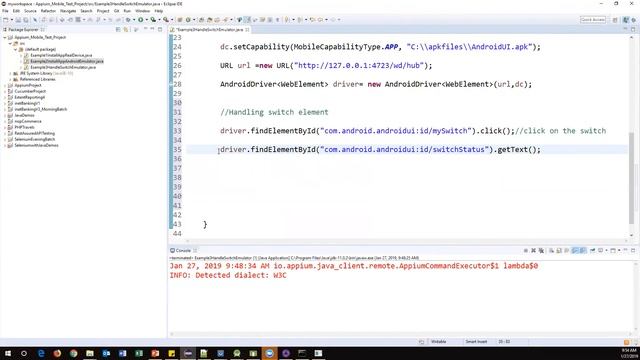Select the nopCommerce project

click(28, 121)
